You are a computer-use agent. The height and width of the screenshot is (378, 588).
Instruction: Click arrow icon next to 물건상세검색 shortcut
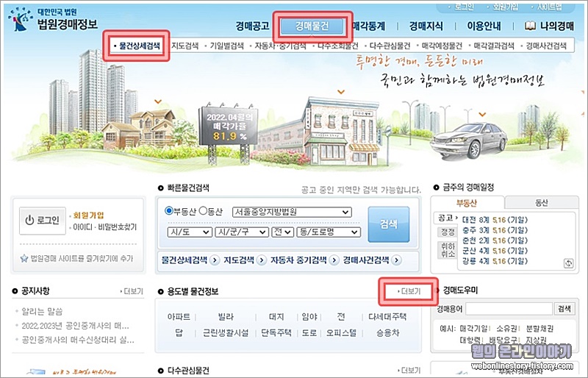[215, 260]
